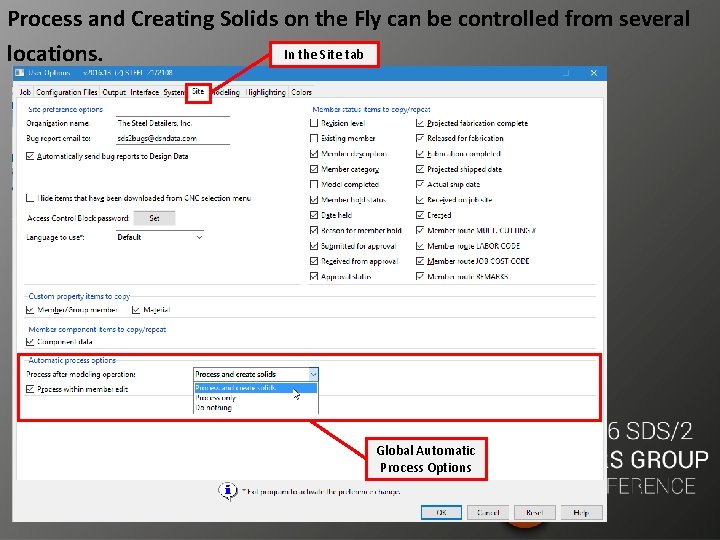Toggle Material custom property checkbox
This screenshot has width=720, height=540.
[136, 310]
